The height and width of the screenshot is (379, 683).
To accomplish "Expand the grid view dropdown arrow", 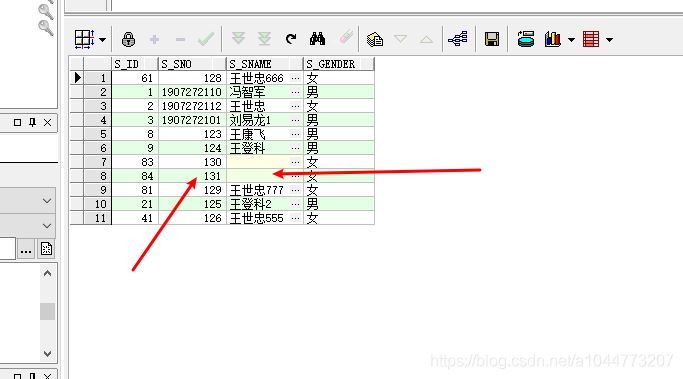I will (x=102, y=40).
